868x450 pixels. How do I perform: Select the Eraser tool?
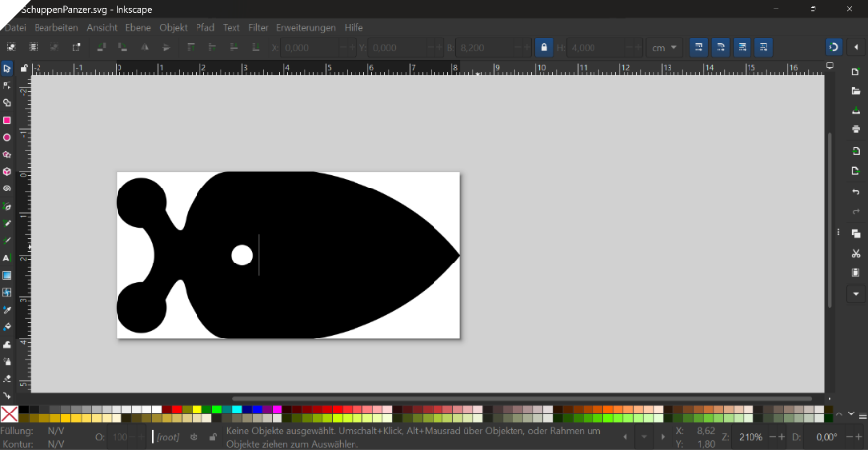pos(7,379)
